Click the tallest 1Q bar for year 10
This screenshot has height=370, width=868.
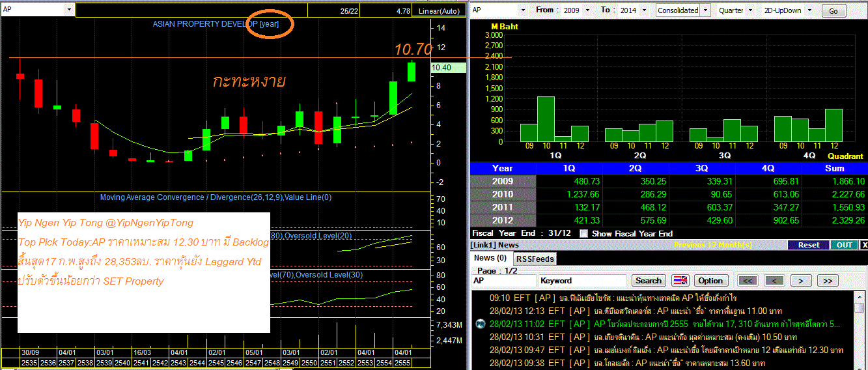click(546, 119)
